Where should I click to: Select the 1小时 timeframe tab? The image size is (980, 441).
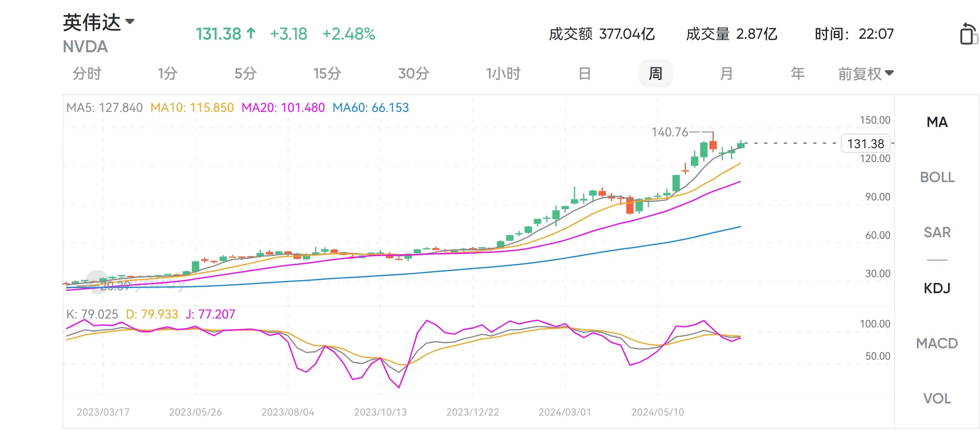(503, 73)
